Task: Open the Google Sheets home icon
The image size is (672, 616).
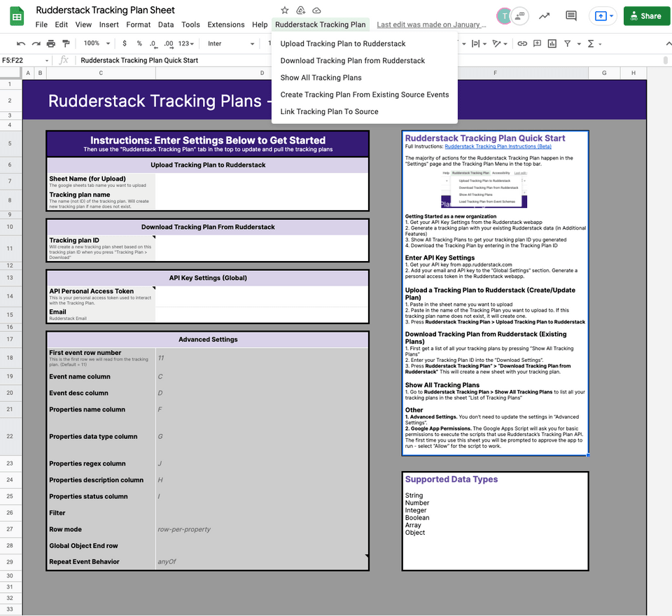Action: click(x=17, y=17)
